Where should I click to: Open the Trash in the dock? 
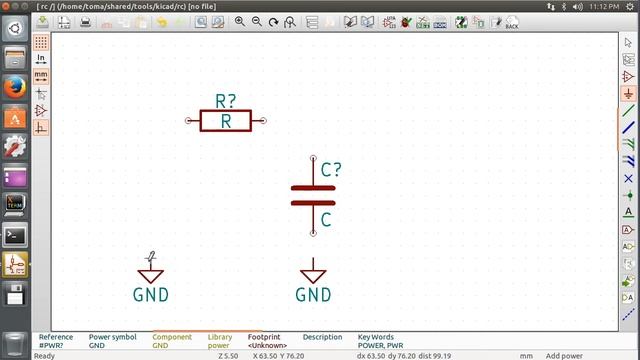[15, 345]
